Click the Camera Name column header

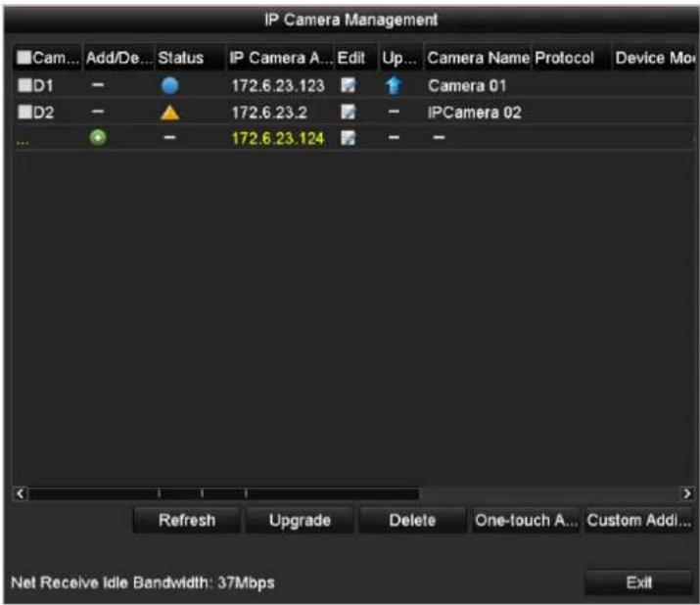point(478,58)
